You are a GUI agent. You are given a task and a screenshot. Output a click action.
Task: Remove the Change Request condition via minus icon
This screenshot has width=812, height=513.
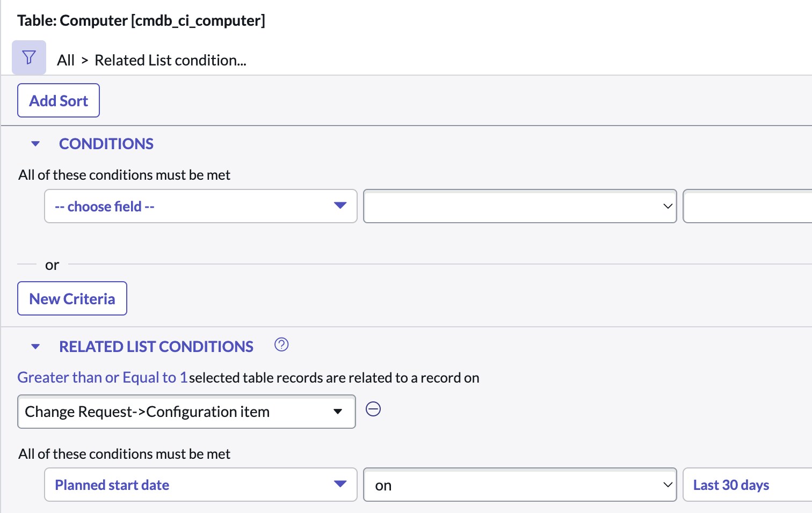pyautogui.click(x=373, y=409)
